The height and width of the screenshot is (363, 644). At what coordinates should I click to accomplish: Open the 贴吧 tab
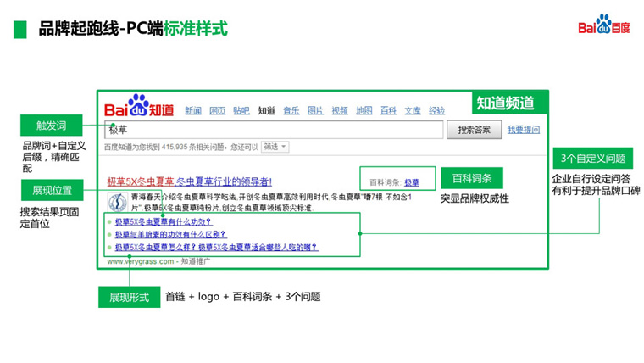coord(241,110)
